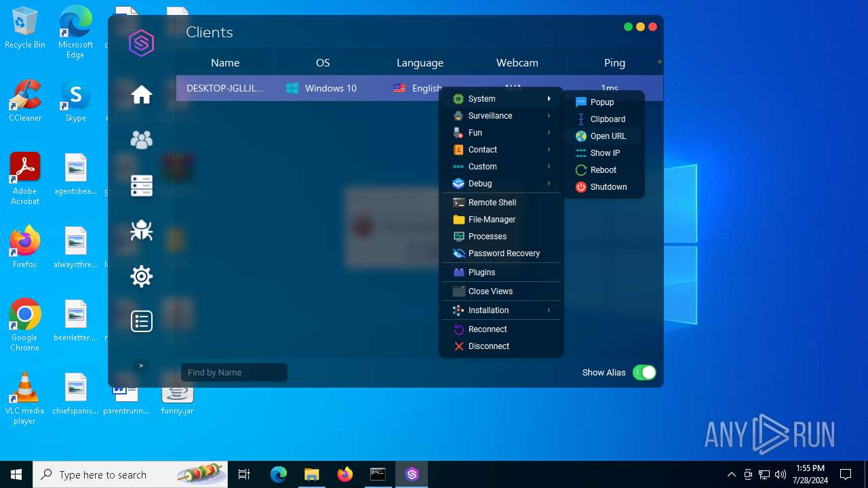868x488 pixels.
Task: Choose Reconnect in context menu
Action: click(x=501, y=329)
